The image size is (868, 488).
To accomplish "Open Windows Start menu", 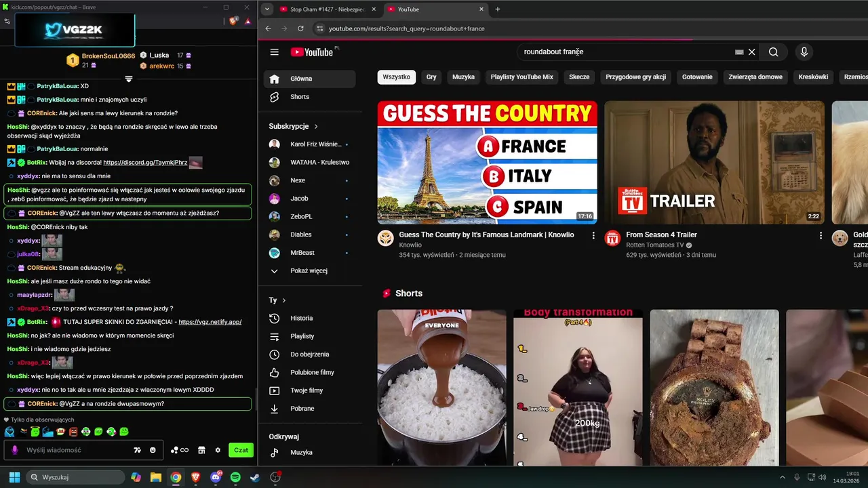I will (x=14, y=477).
